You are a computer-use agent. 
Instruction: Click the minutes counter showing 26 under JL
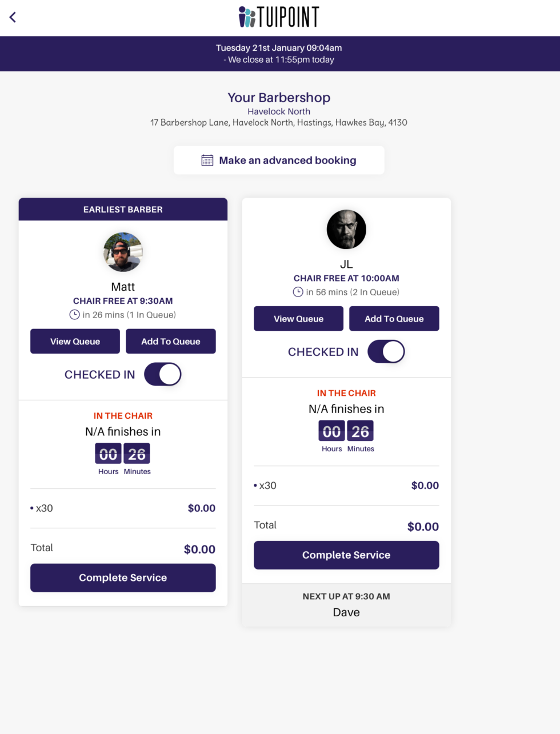[360, 431]
